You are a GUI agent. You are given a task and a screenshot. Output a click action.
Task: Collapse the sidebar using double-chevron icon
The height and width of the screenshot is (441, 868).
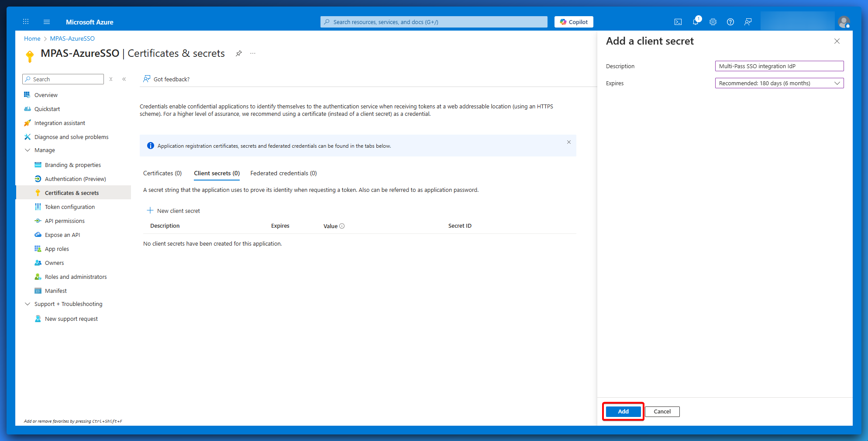[124, 79]
